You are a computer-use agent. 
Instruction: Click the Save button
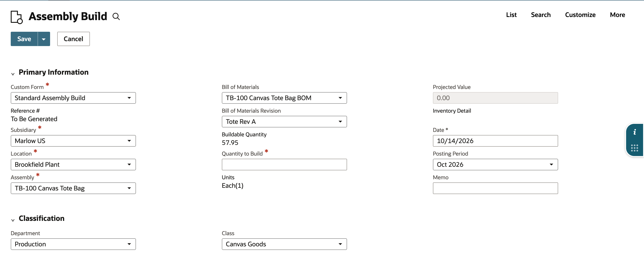24,39
